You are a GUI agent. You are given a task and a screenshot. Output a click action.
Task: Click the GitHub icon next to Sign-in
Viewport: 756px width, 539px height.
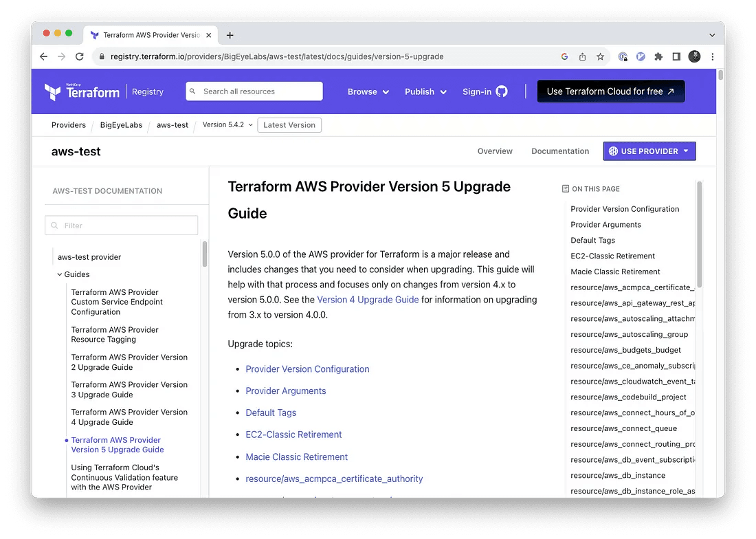coord(502,91)
